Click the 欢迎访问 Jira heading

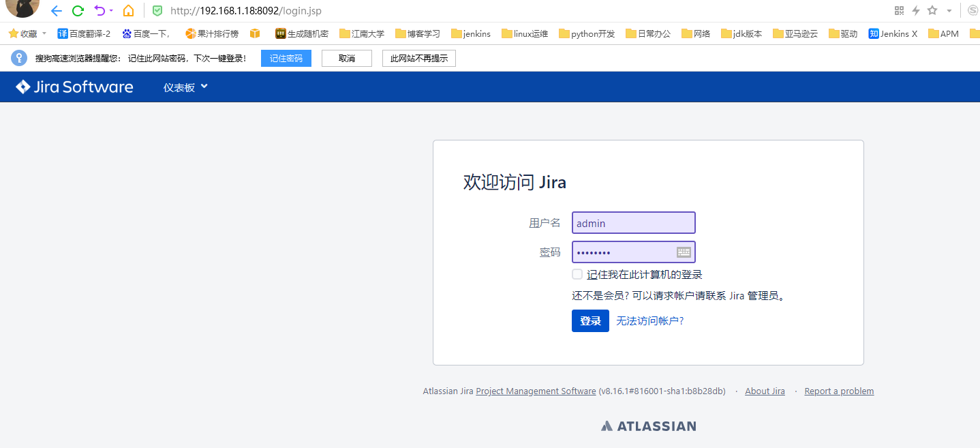515,183
